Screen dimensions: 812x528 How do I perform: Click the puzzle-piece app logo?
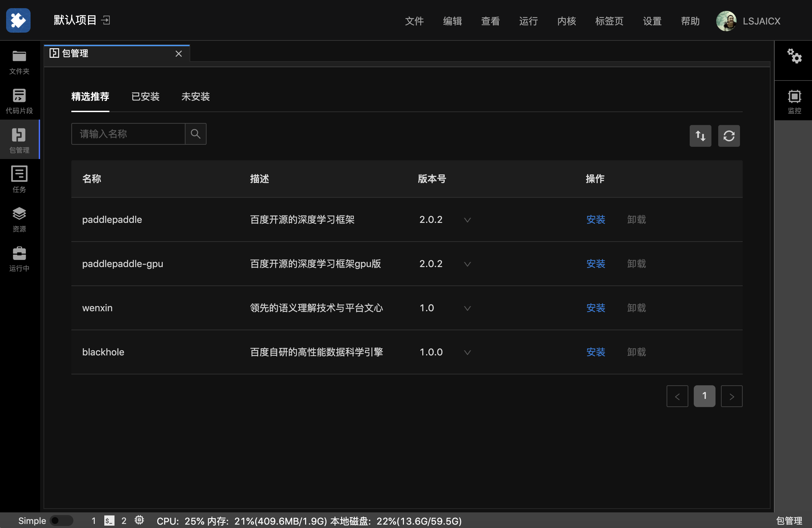[x=18, y=20]
